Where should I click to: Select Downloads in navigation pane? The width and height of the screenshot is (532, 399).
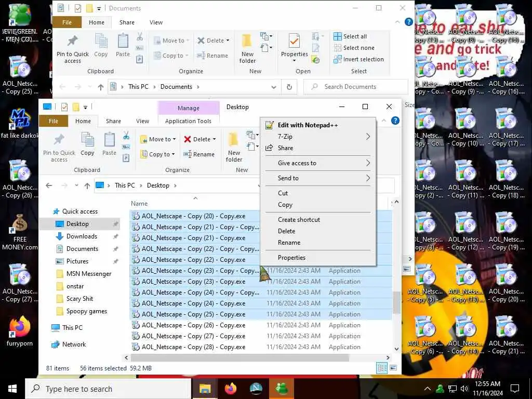(x=82, y=236)
